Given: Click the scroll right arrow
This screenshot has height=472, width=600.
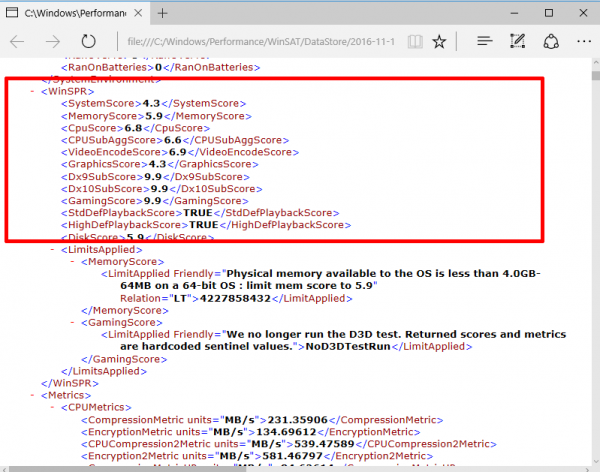Looking at the screenshot, I should click(587, 469).
